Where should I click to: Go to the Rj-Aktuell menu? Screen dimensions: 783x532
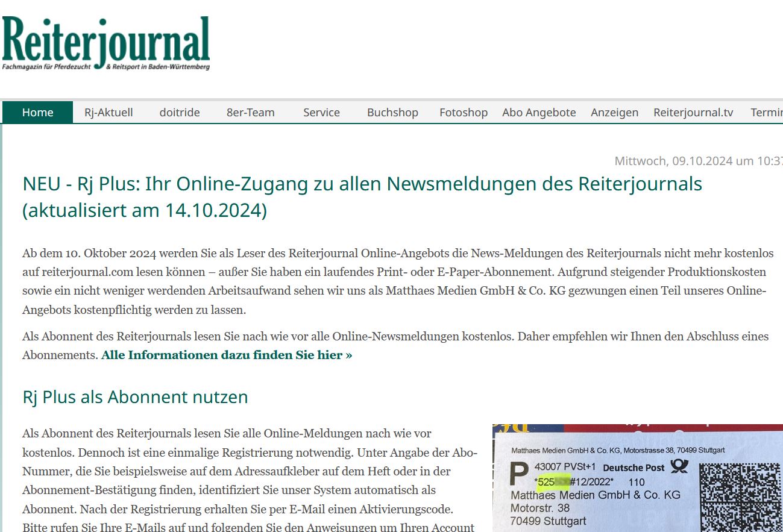pyautogui.click(x=108, y=113)
